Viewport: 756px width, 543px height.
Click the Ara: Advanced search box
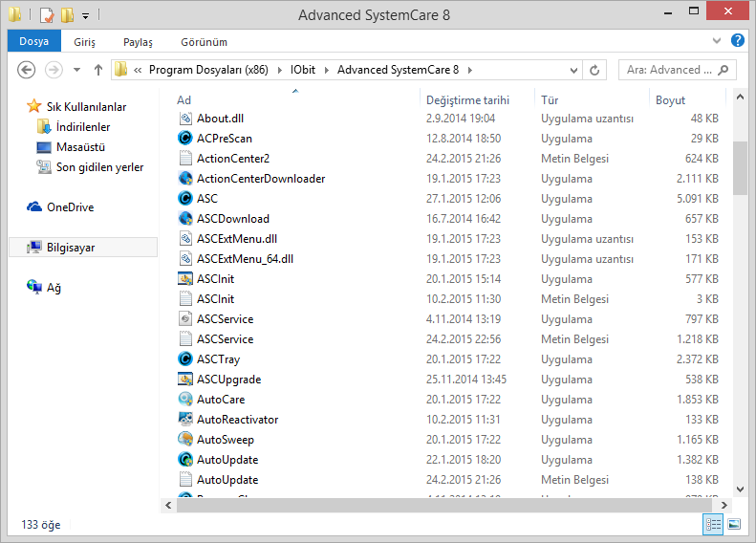coord(667,70)
